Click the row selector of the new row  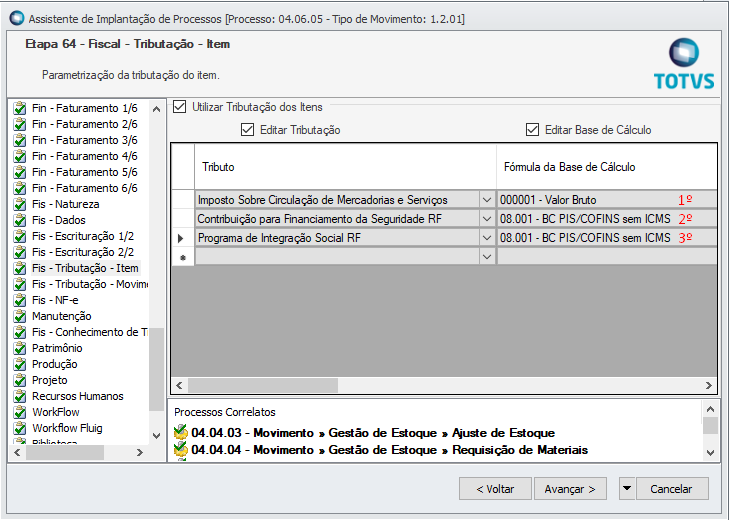point(183,257)
